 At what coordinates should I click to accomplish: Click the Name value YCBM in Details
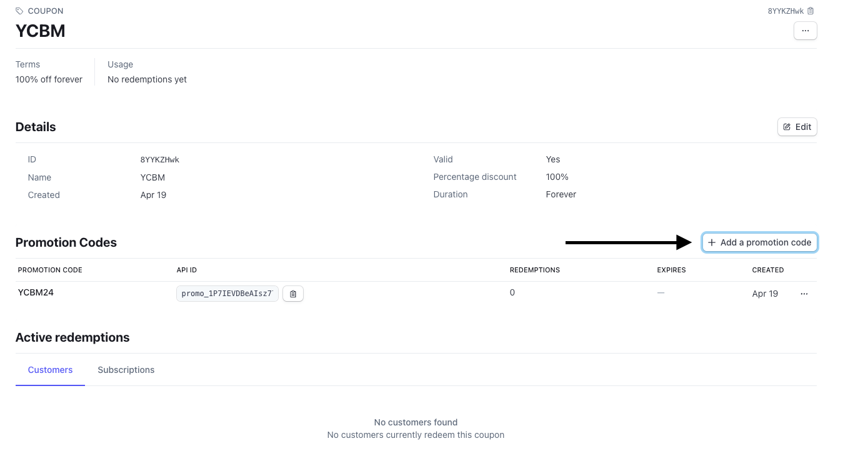click(x=153, y=177)
